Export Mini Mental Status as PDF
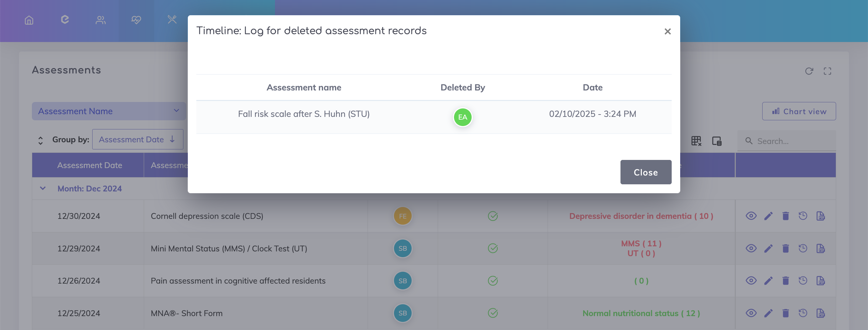Viewport: 868px width, 330px height. click(x=821, y=248)
